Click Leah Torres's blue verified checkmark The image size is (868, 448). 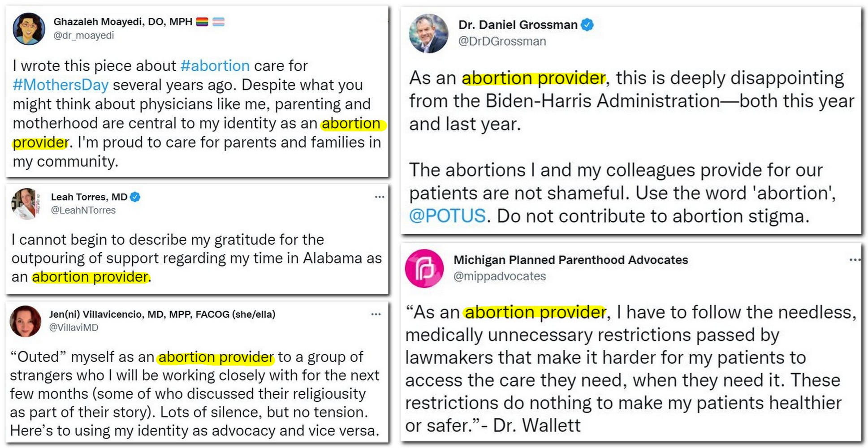click(x=135, y=197)
